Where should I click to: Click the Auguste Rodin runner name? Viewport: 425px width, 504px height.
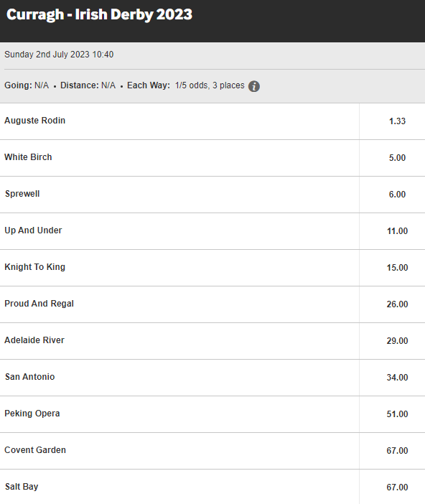[x=34, y=121]
